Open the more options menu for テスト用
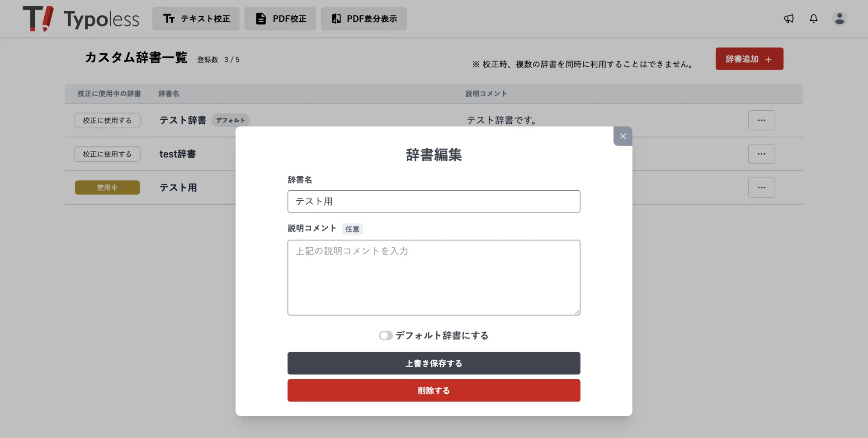The width and height of the screenshot is (868, 438). [761, 188]
